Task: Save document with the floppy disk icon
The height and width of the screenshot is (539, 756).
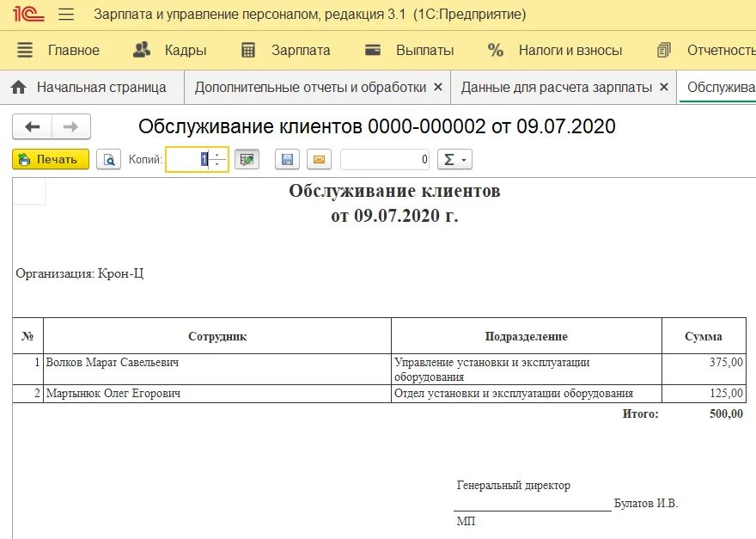Action: point(287,159)
